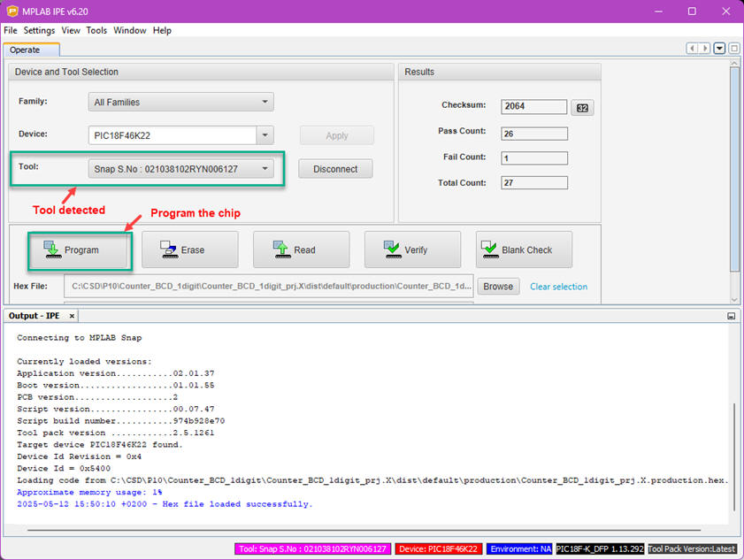Open the Window menu
Screen dimensions: 744x560
point(129,30)
